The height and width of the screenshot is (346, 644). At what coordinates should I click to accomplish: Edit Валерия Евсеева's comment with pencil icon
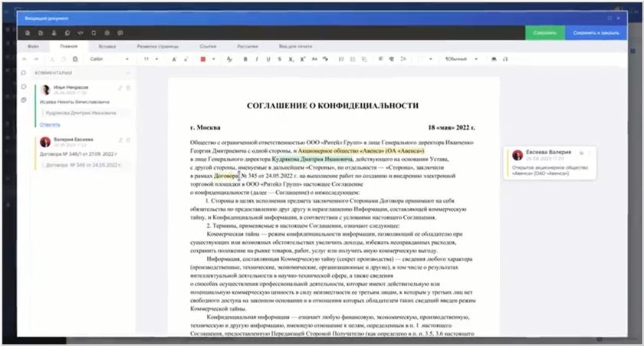[x=120, y=140]
